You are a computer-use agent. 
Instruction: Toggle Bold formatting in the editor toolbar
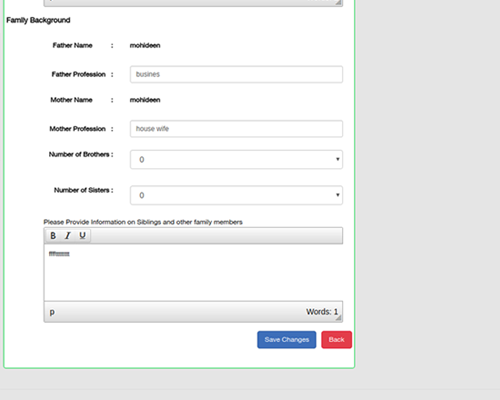[53, 236]
